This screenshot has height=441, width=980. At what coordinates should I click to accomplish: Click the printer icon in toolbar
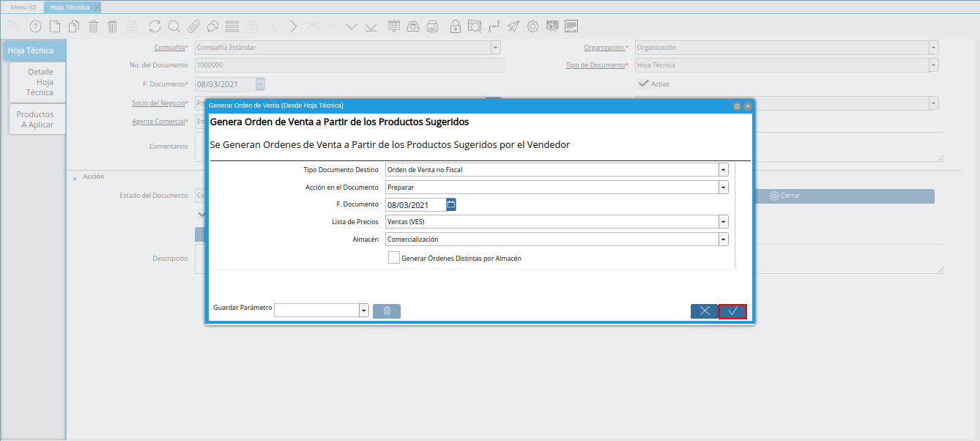point(433,27)
